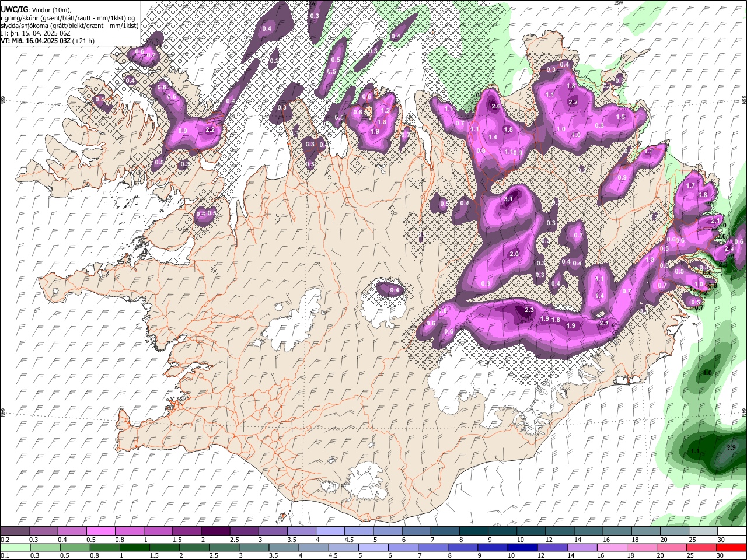The height and width of the screenshot is (560, 747).
Task: Pick the 0.5–0.8 green rain legend swatch
Action: point(75,548)
